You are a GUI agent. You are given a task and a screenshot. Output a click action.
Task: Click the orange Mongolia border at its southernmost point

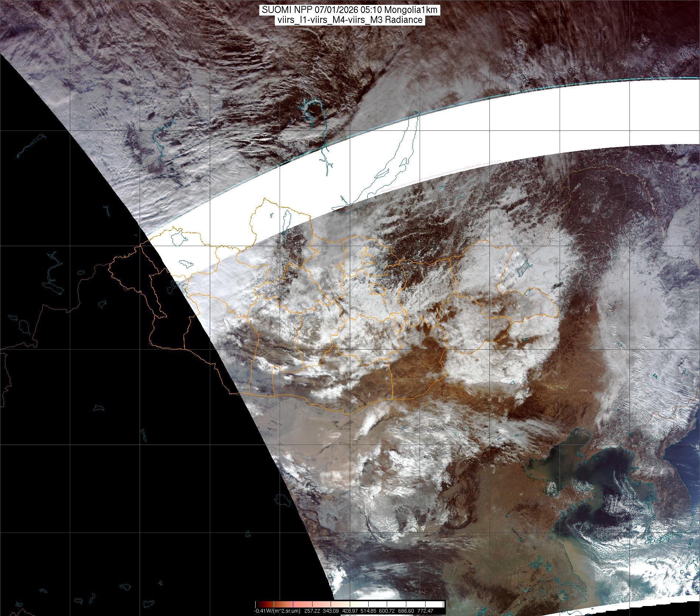347,415
